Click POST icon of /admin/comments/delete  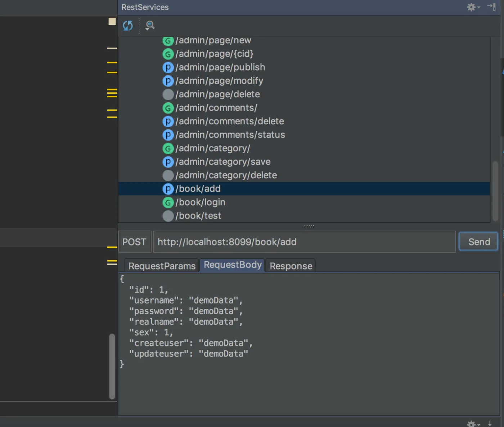[x=168, y=121]
